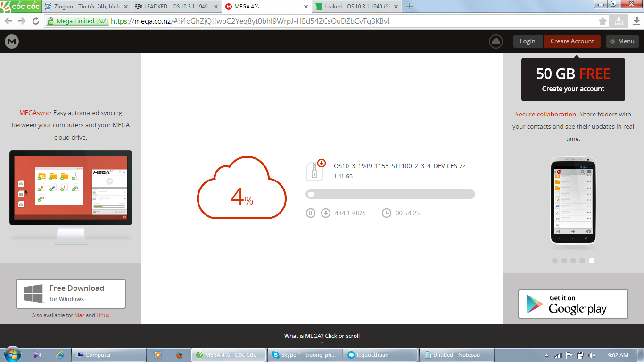Open the cloud drive icon in header
644x362 pixels.
pos(495,41)
